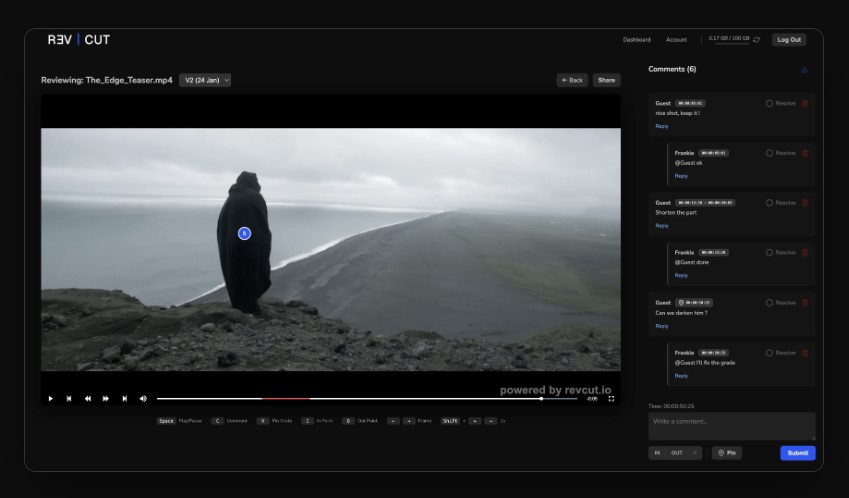Image resolution: width=849 pixels, height=498 pixels.
Task: Click the 'Reviewing: The_Edge_Teaser.mp4' title
Action: (107, 80)
